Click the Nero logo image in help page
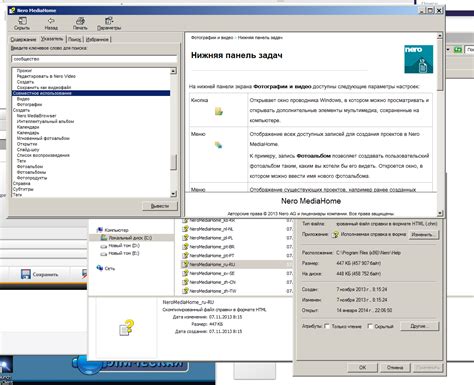Screen dimensions: 474x385 [x=419, y=59]
